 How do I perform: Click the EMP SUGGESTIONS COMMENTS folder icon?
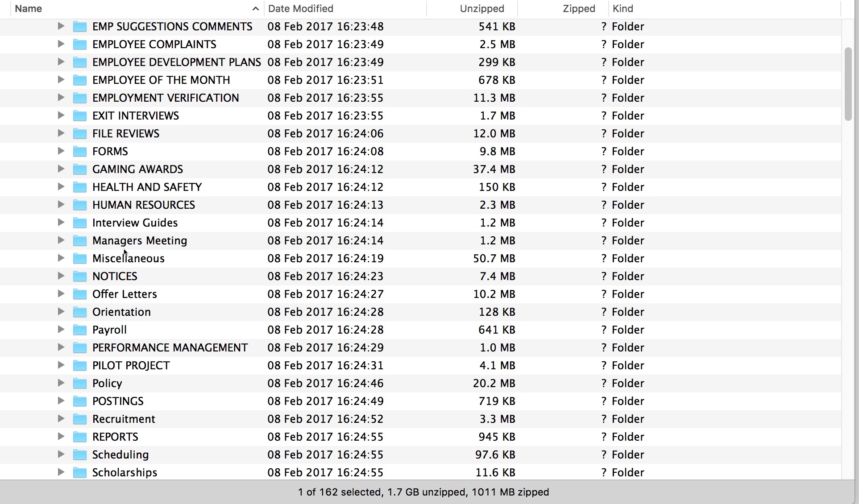(80, 27)
